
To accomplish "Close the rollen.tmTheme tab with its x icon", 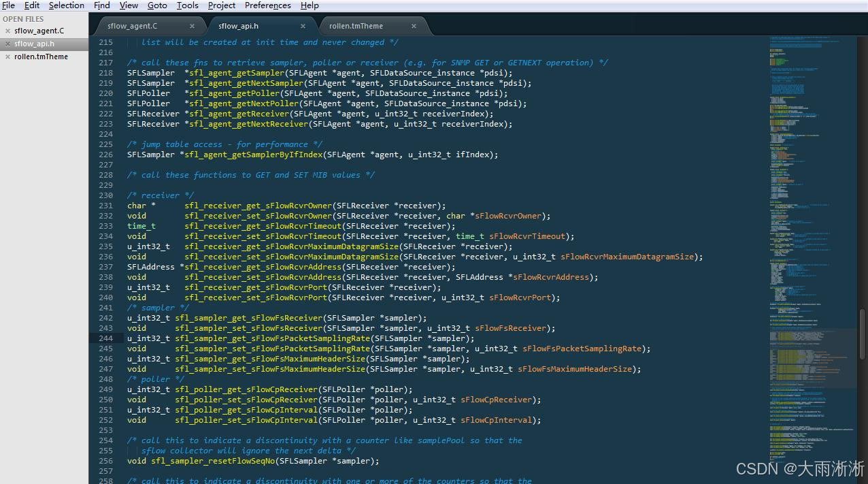I will pos(414,25).
